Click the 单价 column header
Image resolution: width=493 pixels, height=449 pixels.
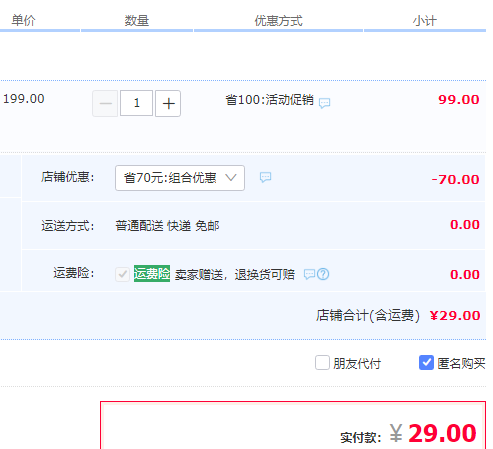click(x=23, y=21)
